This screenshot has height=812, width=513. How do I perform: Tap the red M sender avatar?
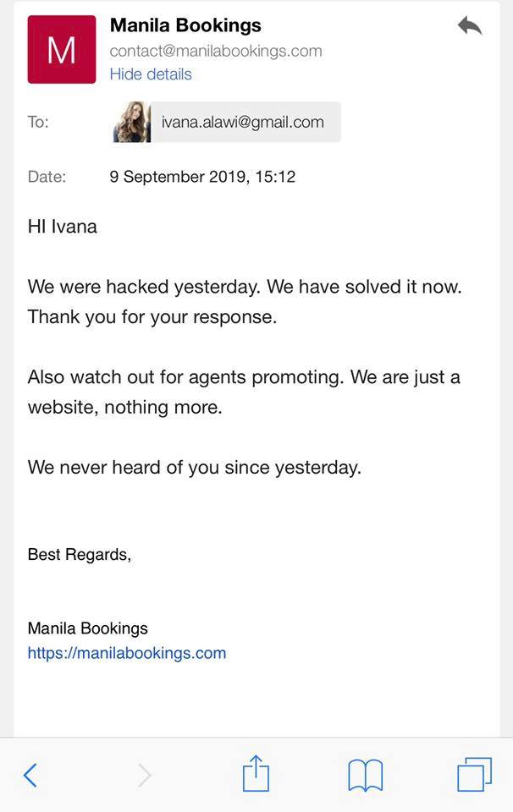62,50
